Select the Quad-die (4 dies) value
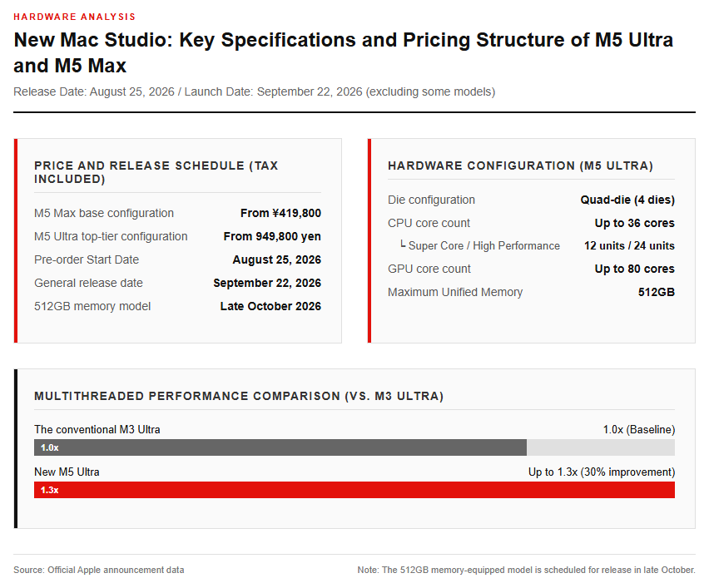Screen dimensions: 709x588 pyautogui.click(x=627, y=200)
